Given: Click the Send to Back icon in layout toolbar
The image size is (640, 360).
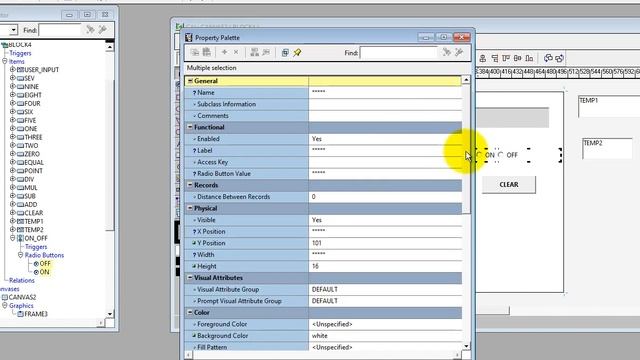Looking at the screenshot, I should (x=560, y=58).
